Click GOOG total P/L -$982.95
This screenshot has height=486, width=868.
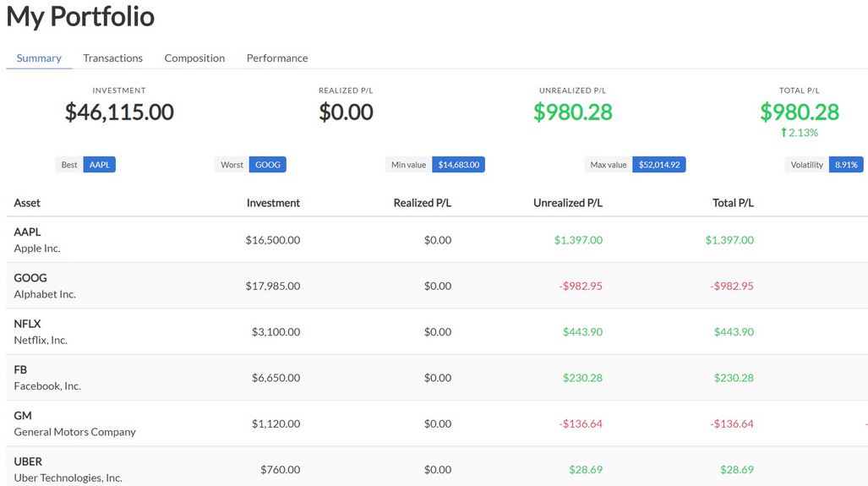tap(732, 287)
